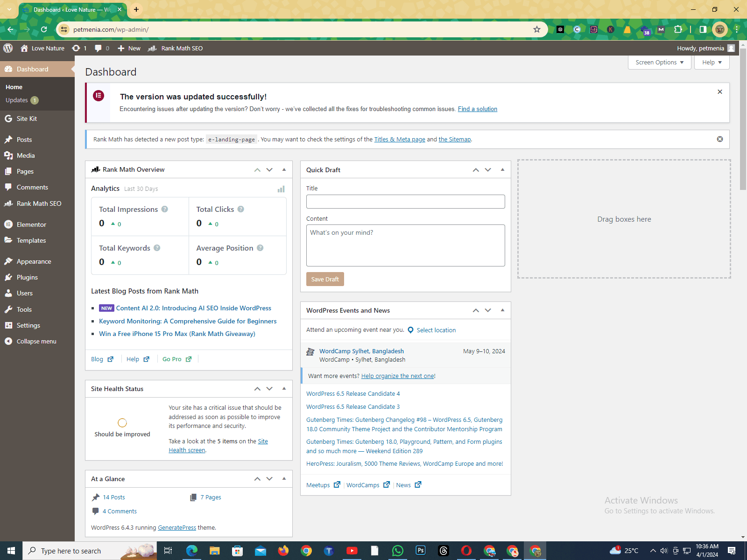The image size is (747, 560).
Task: Click Save Draft button
Action: click(x=325, y=279)
